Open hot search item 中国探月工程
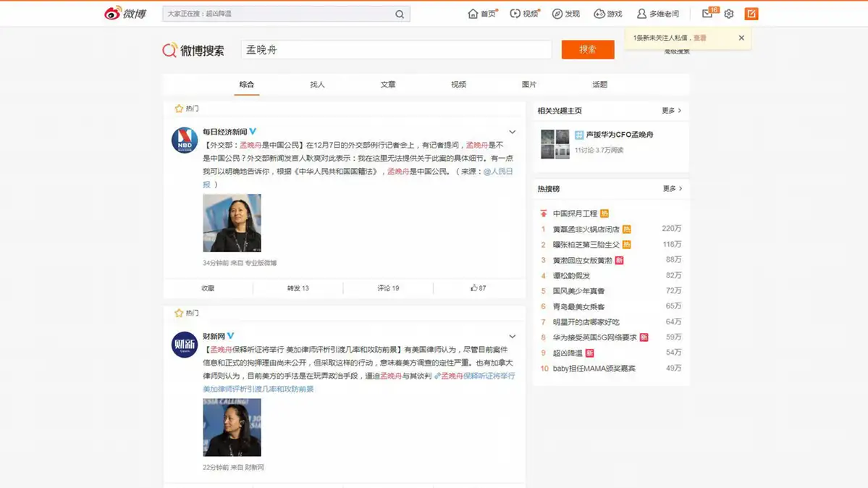Image resolution: width=868 pixels, height=488 pixels. (575, 214)
